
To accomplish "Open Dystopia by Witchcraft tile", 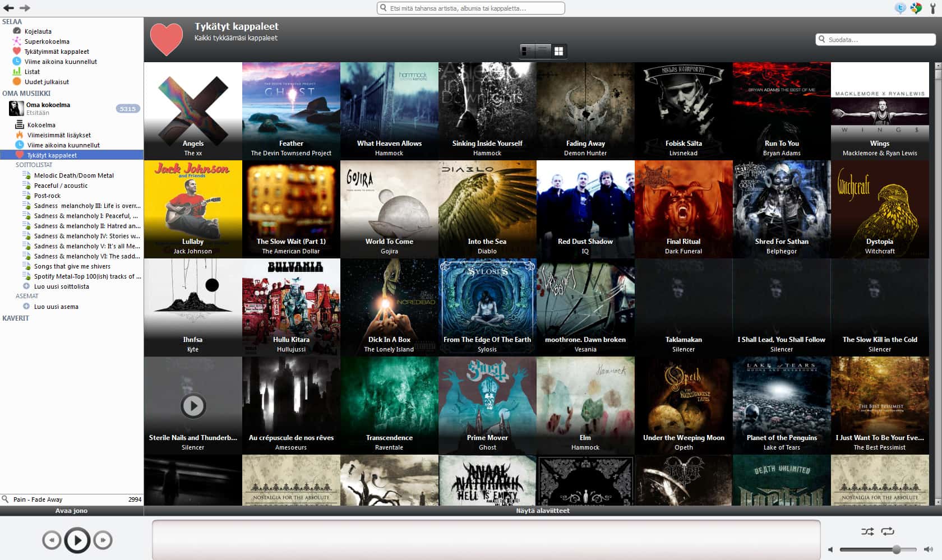I will [x=880, y=209].
